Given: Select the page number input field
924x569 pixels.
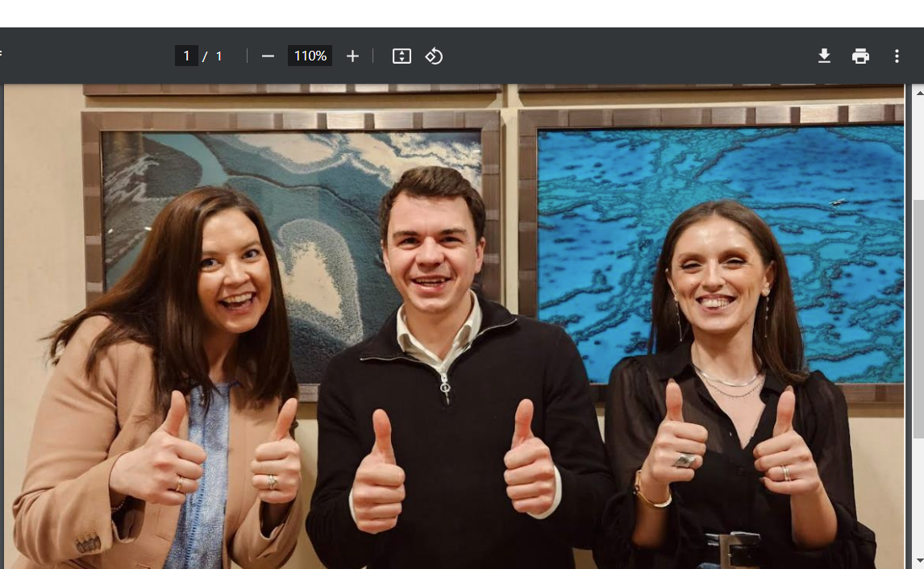Looking at the screenshot, I should (x=186, y=56).
